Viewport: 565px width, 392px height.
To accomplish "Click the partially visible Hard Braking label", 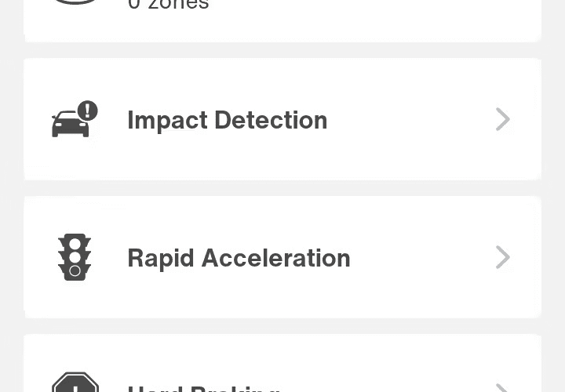I will coord(203,389).
